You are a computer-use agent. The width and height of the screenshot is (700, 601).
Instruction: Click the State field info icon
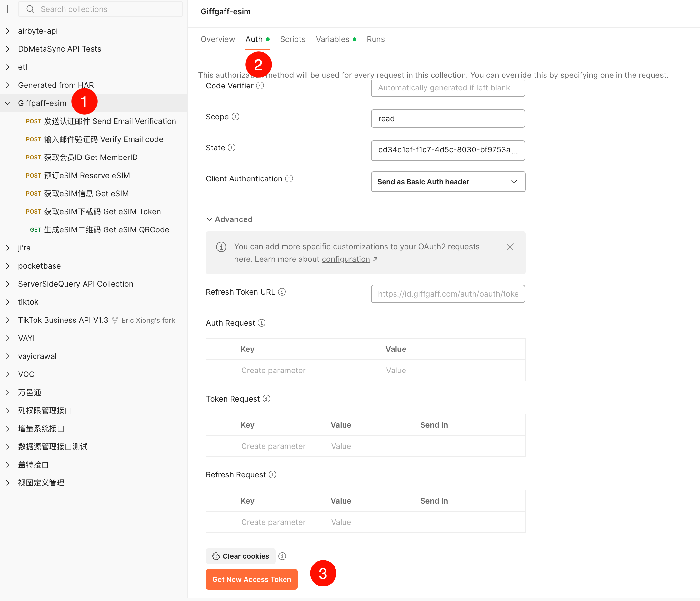click(x=231, y=148)
